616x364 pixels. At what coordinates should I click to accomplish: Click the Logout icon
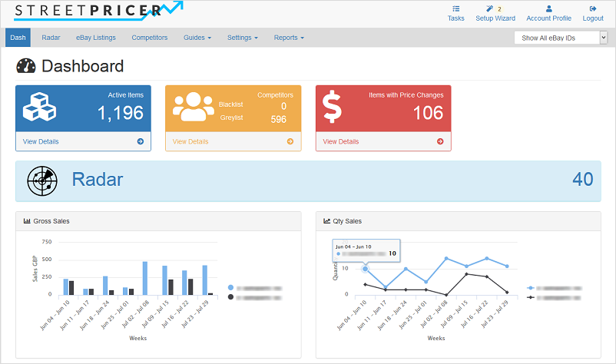(x=592, y=8)
